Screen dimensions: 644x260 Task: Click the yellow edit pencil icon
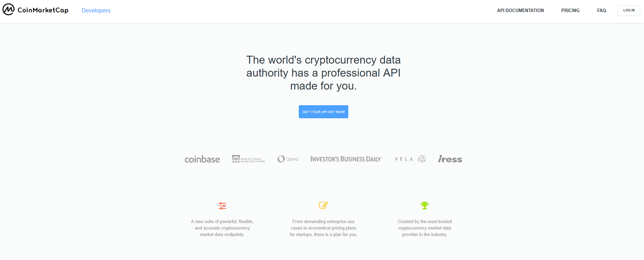323,205
